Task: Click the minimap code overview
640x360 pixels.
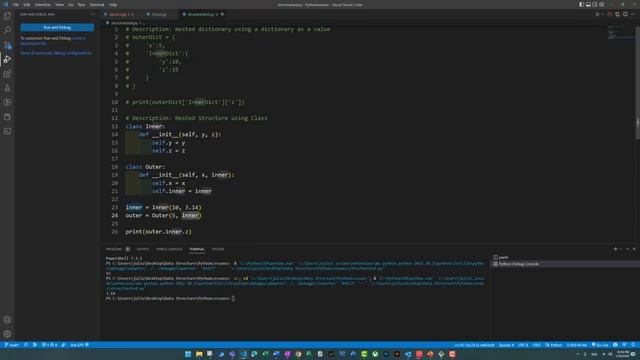Action: click(620, 33)
